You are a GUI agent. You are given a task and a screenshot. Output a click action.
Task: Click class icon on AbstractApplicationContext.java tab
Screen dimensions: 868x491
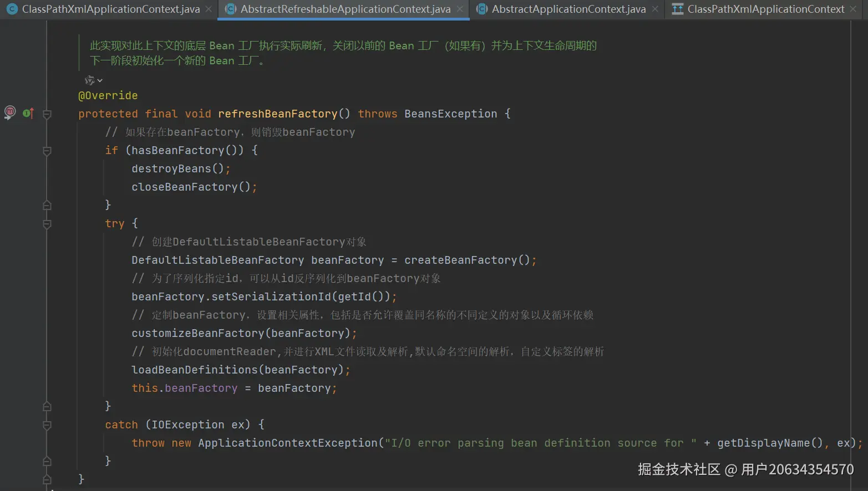point(482,9)
